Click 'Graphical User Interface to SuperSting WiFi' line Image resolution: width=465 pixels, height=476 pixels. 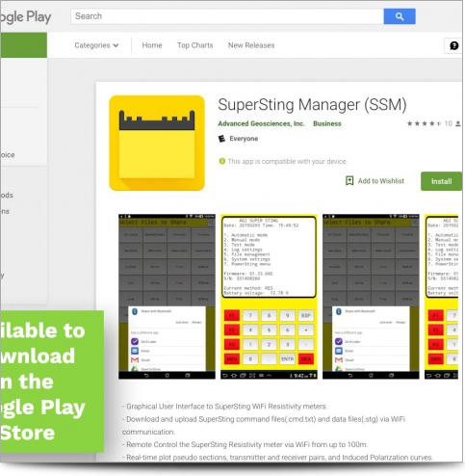[x=224, y=407]
